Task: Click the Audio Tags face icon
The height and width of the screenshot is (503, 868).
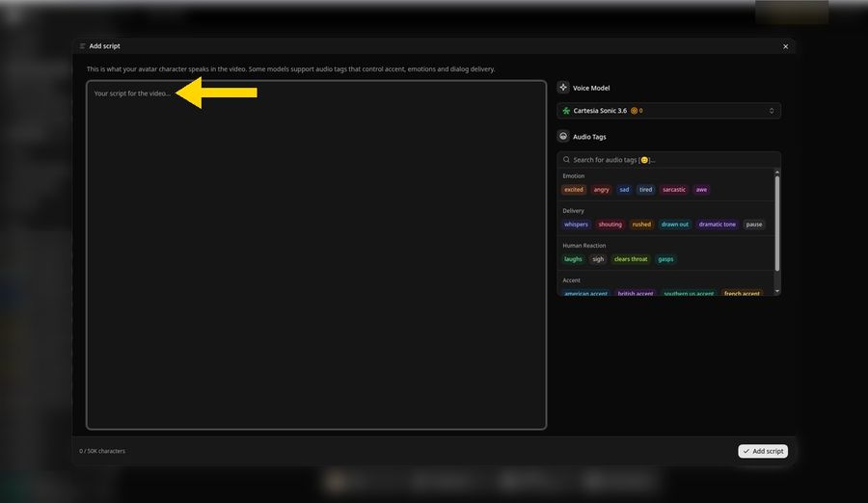Action: [x=563, y=136]
